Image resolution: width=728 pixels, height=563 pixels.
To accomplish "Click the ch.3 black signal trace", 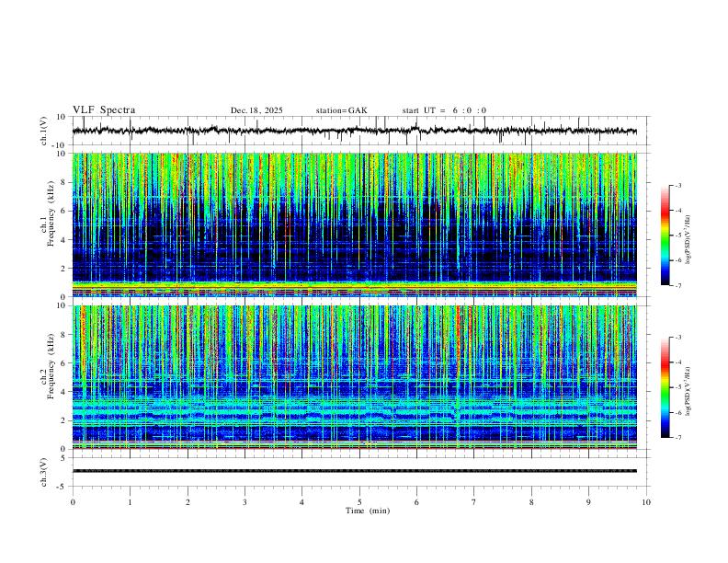I will pyautogui.click(x=355, y=471).
